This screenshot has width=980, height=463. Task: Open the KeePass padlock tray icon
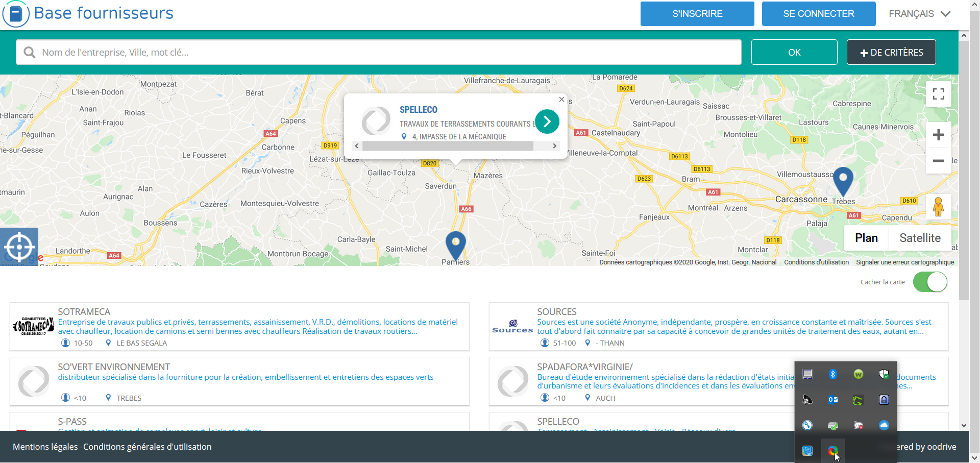(884, 400)
